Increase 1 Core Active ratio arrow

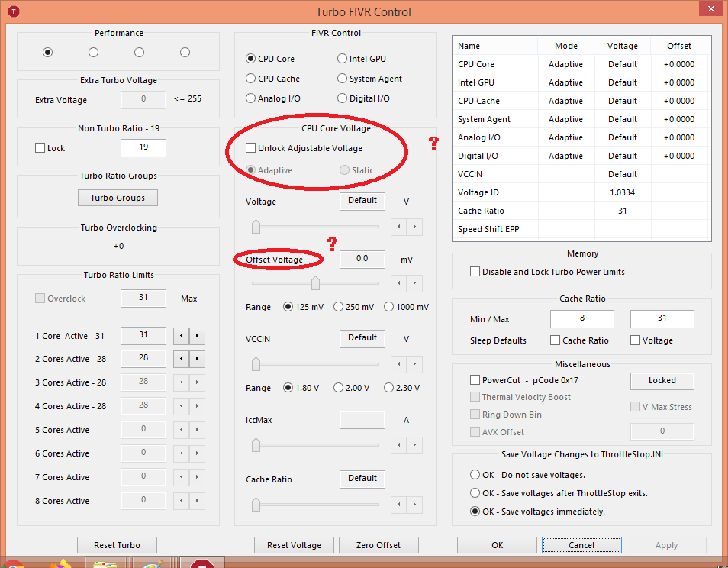click(198, 336)
